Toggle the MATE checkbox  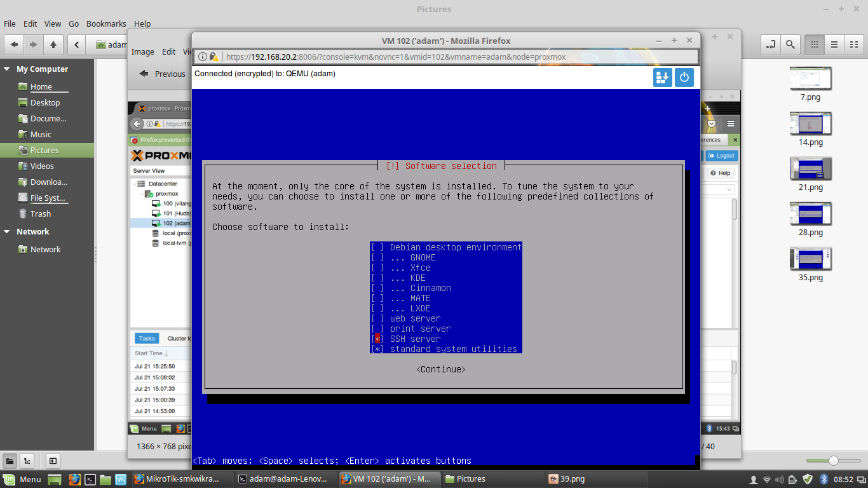point(377,298)
